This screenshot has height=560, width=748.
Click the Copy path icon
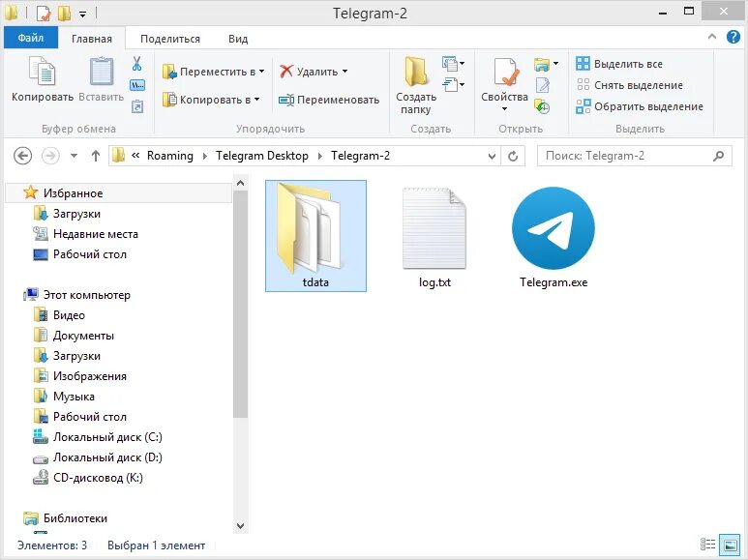(137, 85)
